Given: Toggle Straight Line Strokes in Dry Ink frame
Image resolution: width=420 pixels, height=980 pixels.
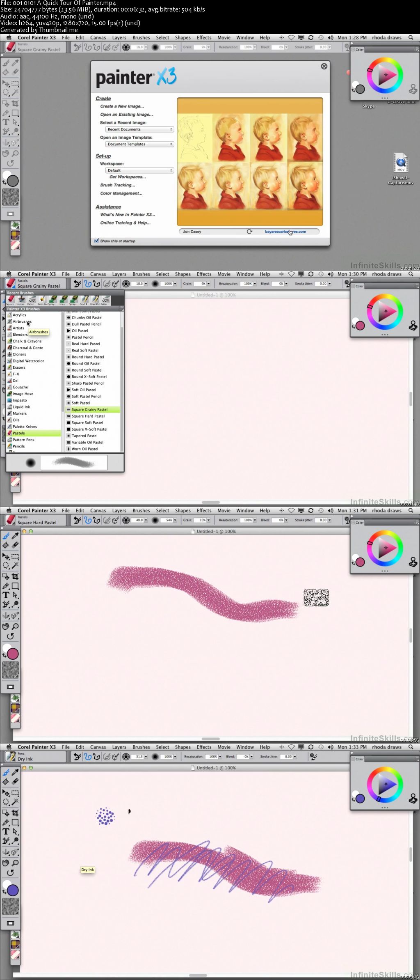Looking at the screenshot, I should (x=97, y=757).
